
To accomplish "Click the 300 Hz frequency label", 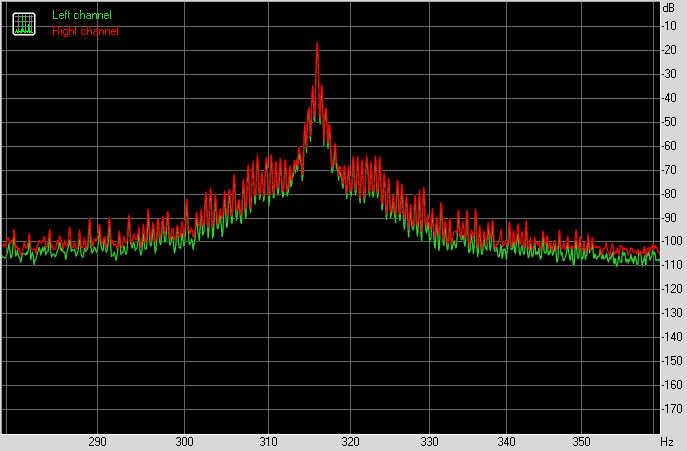I will tap(184, 441).
